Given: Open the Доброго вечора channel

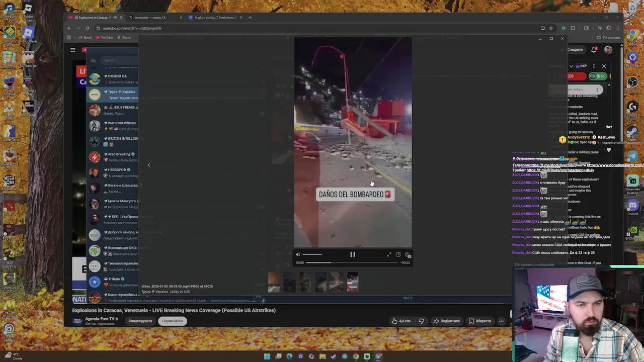Looking at the screenshot, I should click(x=113, y=235).
